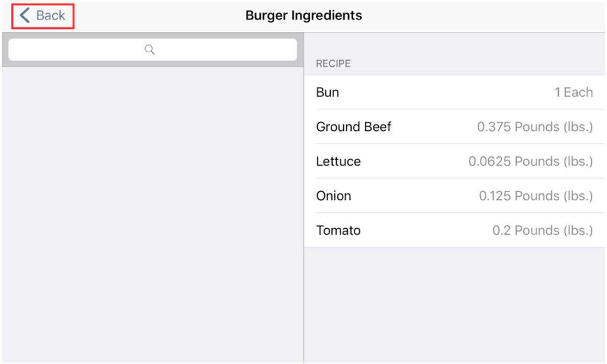This screenshot has height=364, width=607.
Task: Click the RECIPE section header
Action: pyautogui.click(x=333, y=64)
